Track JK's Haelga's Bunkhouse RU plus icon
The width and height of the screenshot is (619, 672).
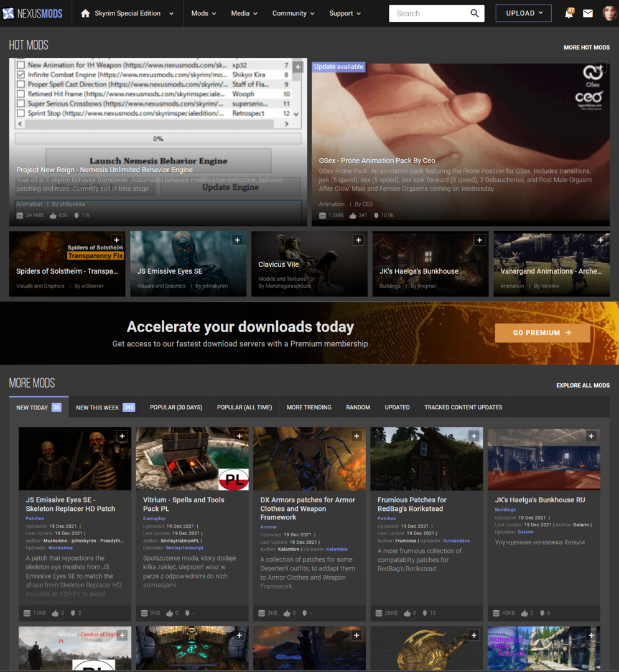click(x=591, y=436)
